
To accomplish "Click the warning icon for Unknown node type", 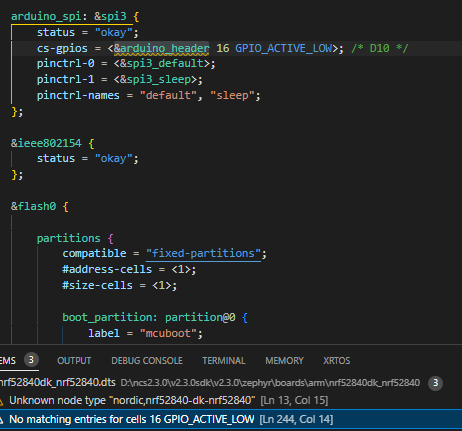I will [1, 401].
